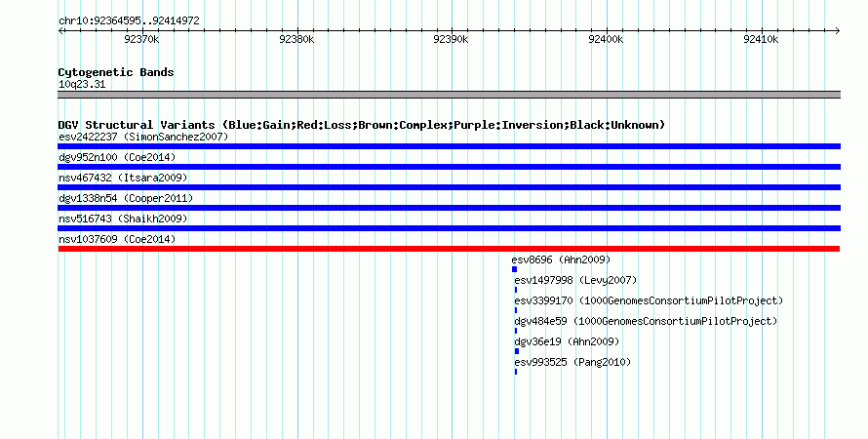Select the small blue marker under dgv36e19

click(517, 351)
